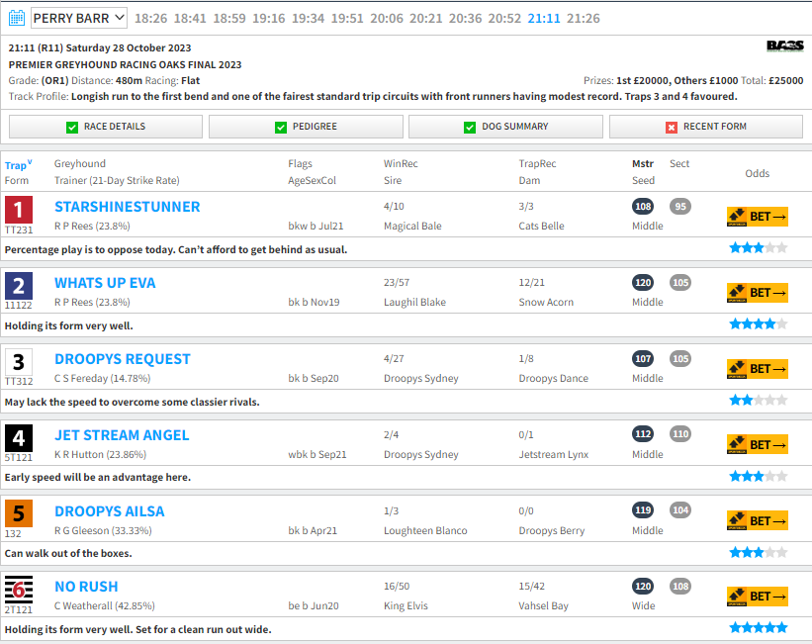812x644 pixels.
Task: Click trainer C Weatherall (42.85%)
Action: [x=105, y=605]
